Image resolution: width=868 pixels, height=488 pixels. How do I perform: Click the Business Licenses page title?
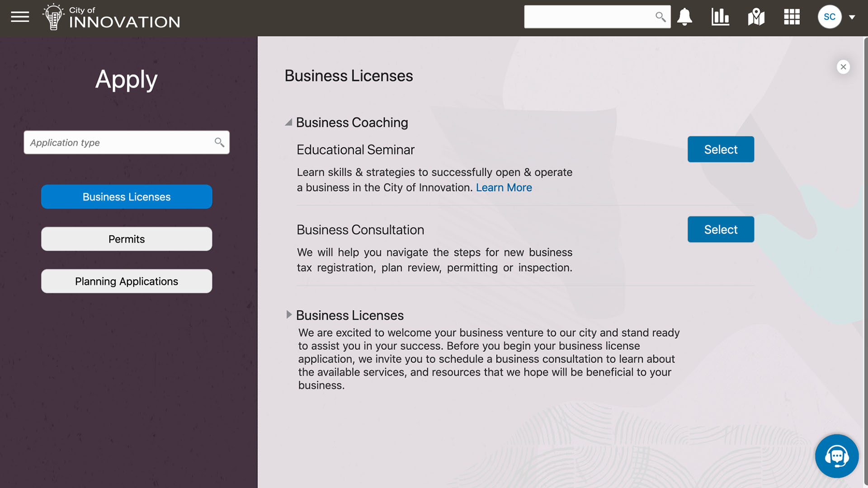pos(348,75)
